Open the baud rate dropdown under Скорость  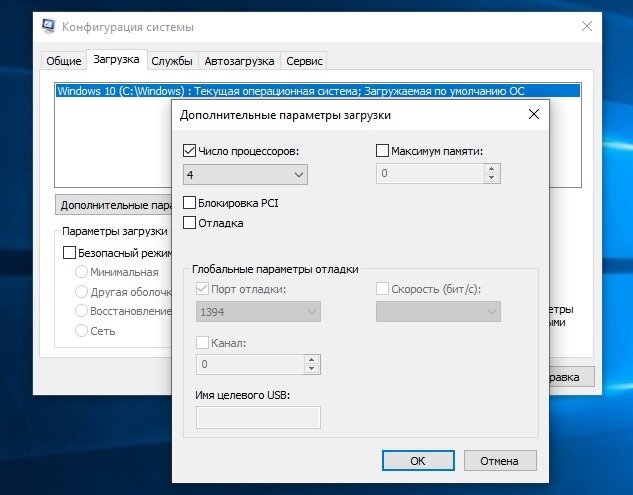click(x=438, y=312)
